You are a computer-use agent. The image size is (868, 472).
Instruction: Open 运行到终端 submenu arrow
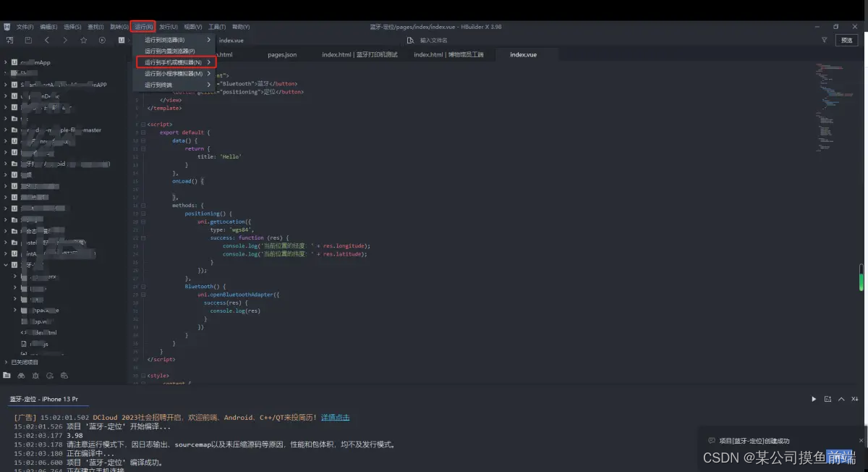pos(209,85)
